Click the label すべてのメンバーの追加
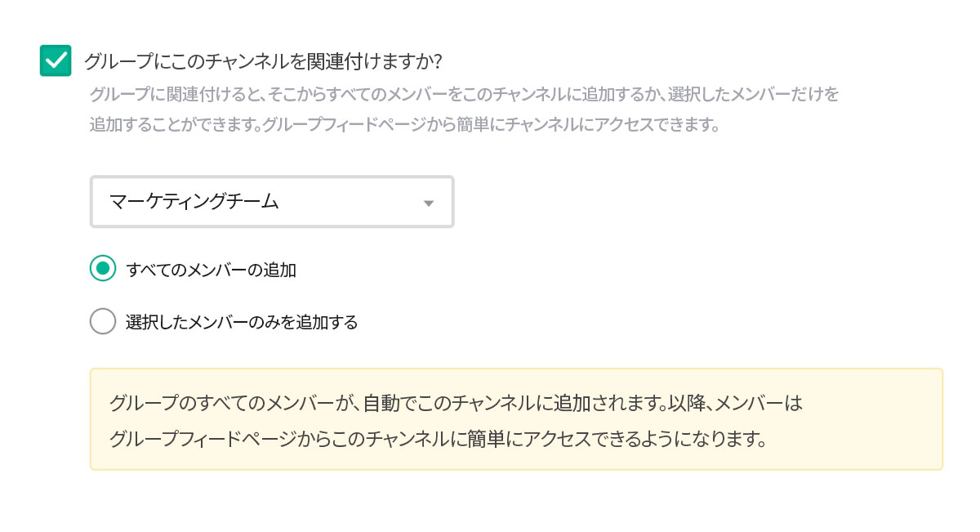The width and height of the screenshot is (980, 532). pos(213,268)
